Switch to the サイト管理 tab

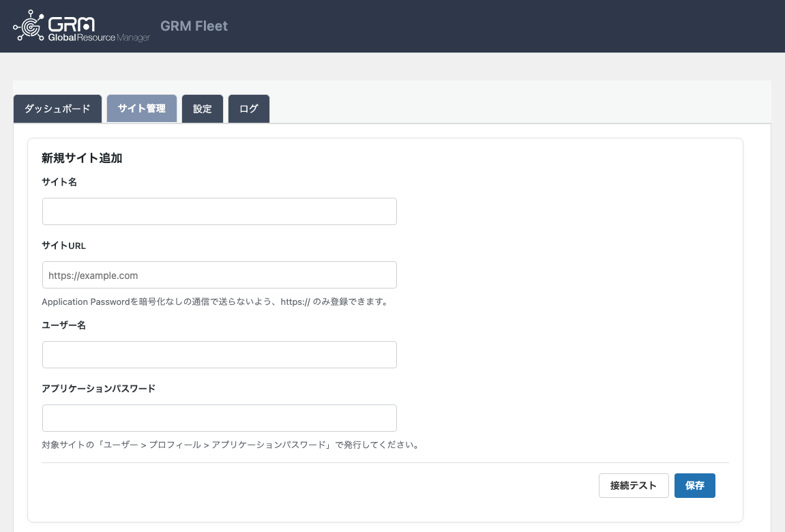(142, 108)
